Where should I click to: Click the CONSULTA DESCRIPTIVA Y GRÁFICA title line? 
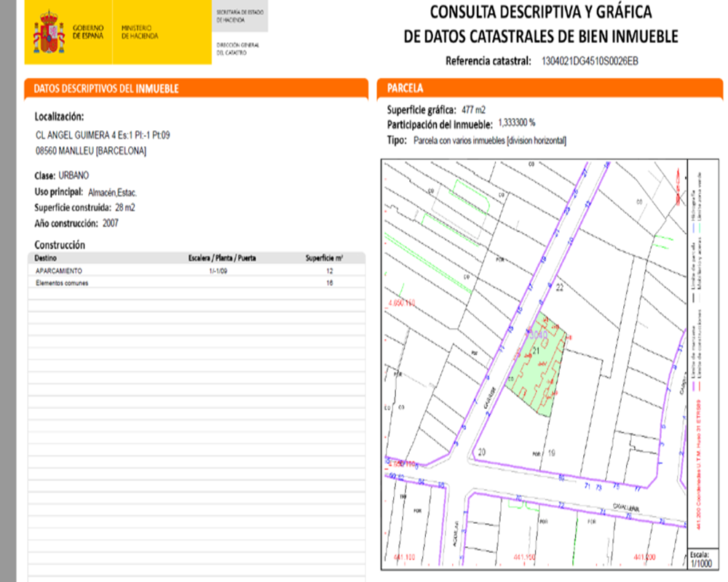coord(541,12)
